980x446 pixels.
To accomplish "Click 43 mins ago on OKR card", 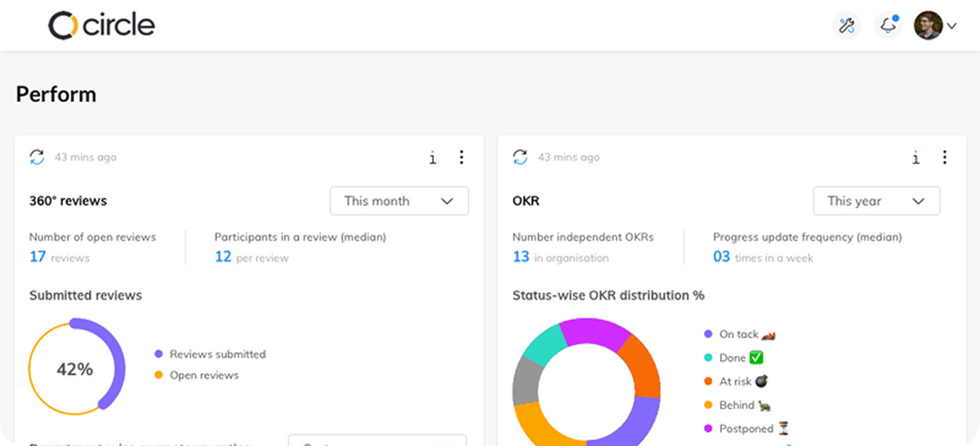I will pyautogui.click(x=569, y=157).
